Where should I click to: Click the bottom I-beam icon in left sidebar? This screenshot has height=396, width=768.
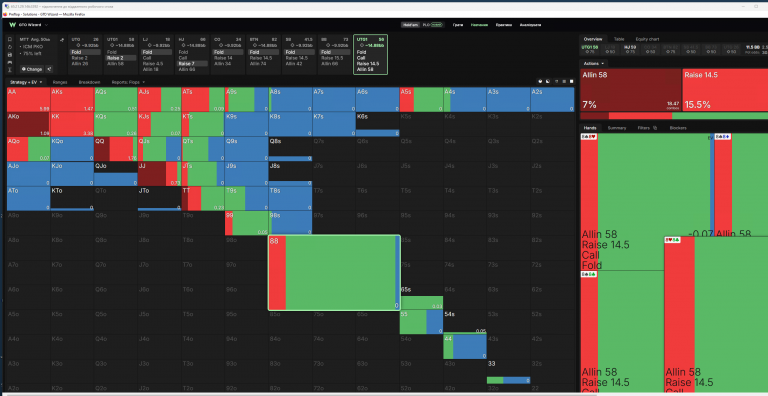[10, 70]
